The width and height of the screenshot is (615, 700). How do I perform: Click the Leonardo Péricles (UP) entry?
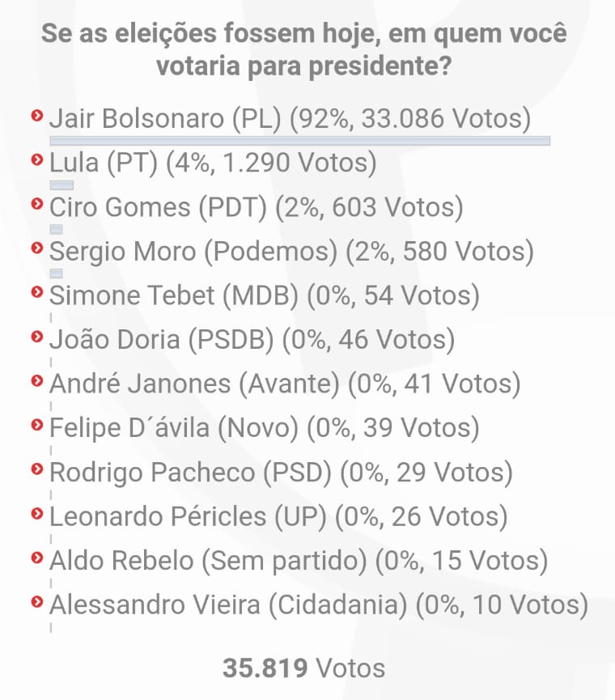(x=278, y=515)
